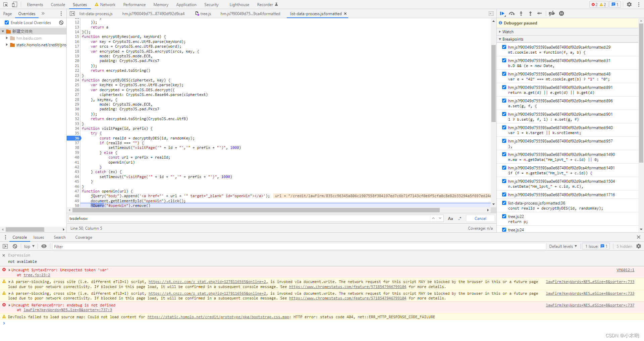Click the Step debugger arrow icon
This screenshot has height=341, width=644.
(539, 13)
